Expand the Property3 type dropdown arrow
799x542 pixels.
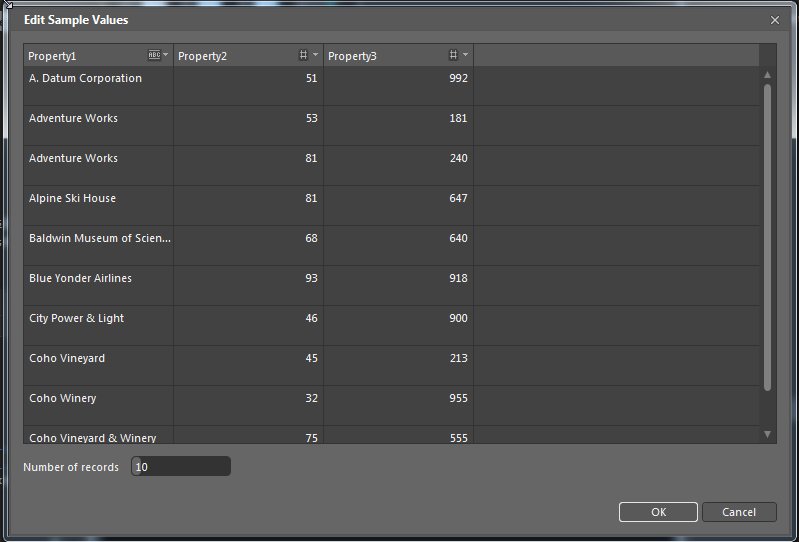click(465, 55)
